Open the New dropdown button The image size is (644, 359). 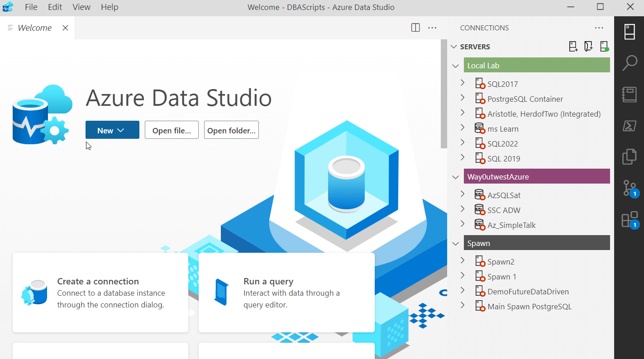click(112, 130)
